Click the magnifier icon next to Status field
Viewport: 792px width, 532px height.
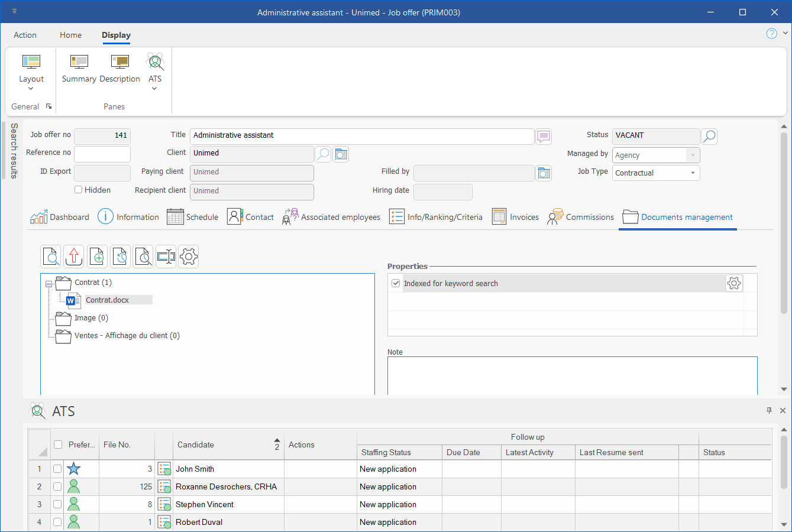(x=709, y=136)
